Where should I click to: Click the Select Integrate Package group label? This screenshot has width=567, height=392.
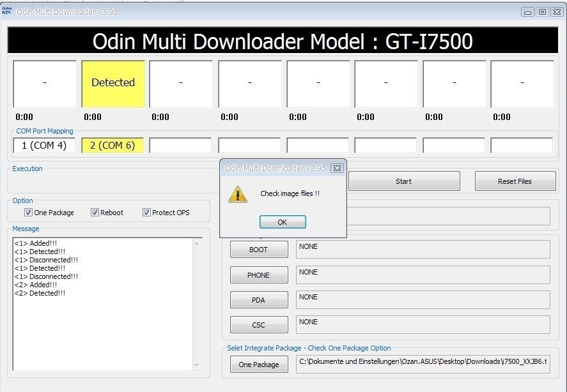(309, 348)
